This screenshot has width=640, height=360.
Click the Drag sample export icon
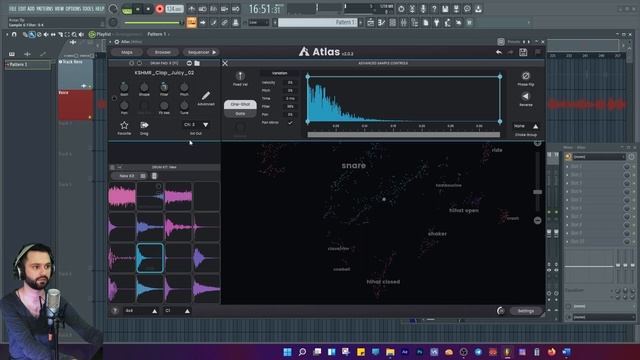tap(144, 125)
